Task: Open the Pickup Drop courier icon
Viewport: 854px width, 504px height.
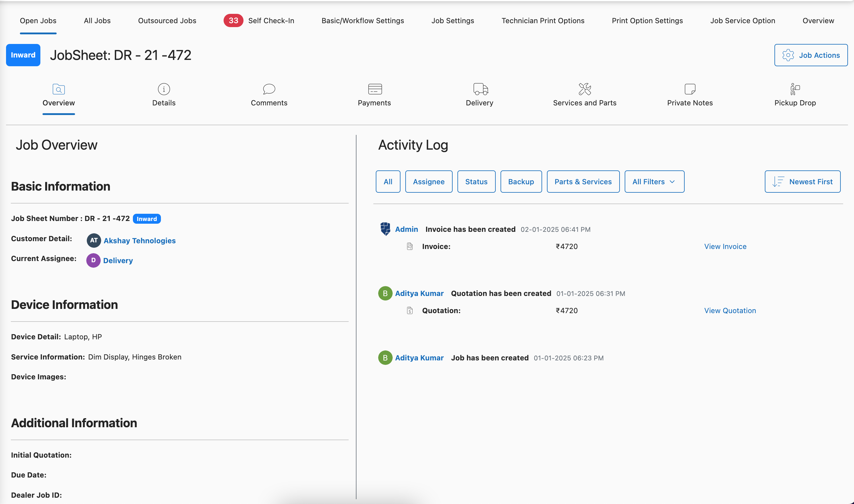Action: point(795,89)
